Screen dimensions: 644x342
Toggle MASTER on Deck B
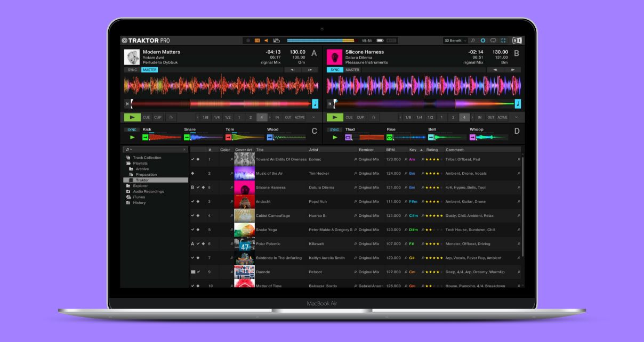(x=352, y=69)
